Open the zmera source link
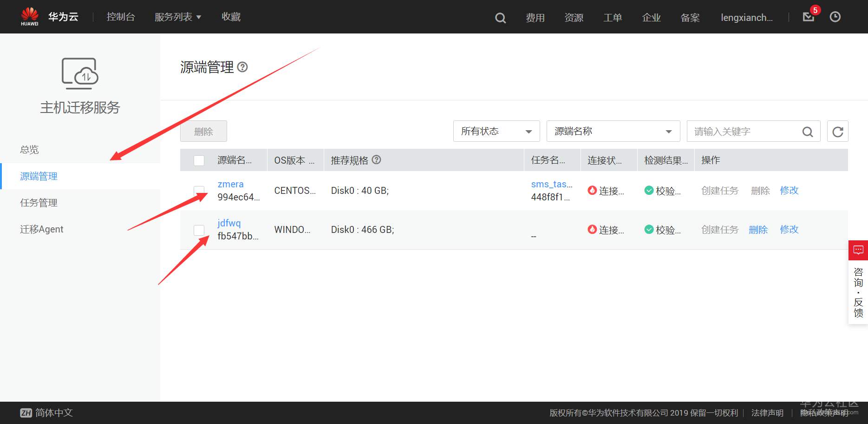 click(230, 184)
